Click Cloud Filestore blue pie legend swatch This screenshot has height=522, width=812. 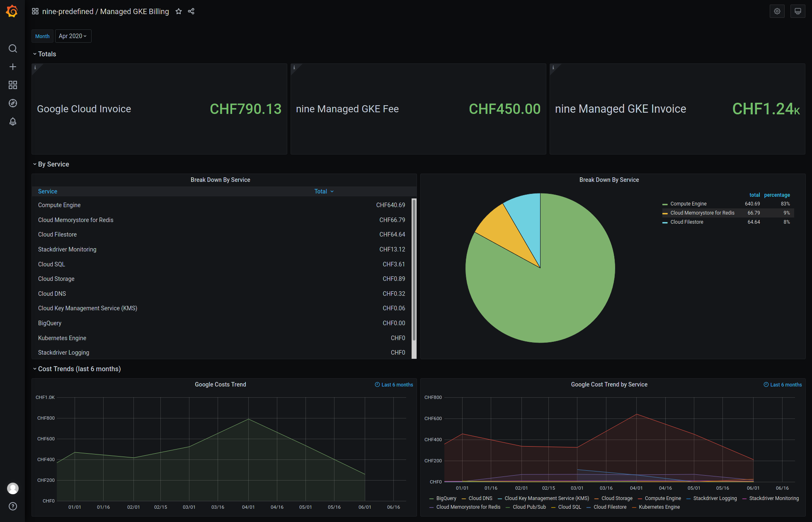coord(665,222)
